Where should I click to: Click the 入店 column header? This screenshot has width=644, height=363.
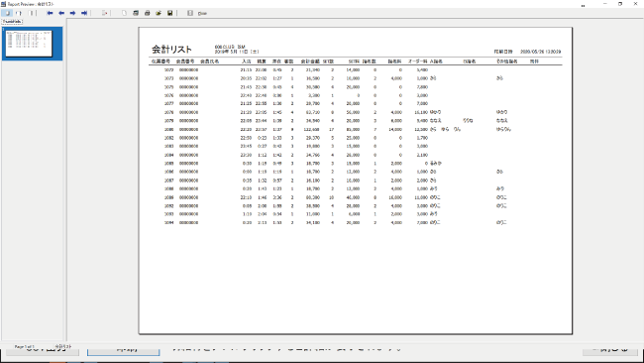[x=246, y=61]
